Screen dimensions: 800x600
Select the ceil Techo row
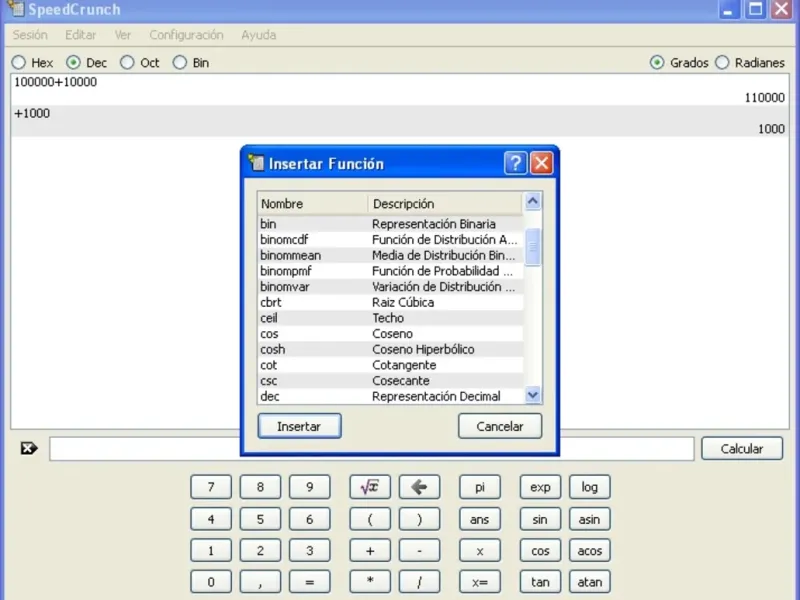(390, 318)
